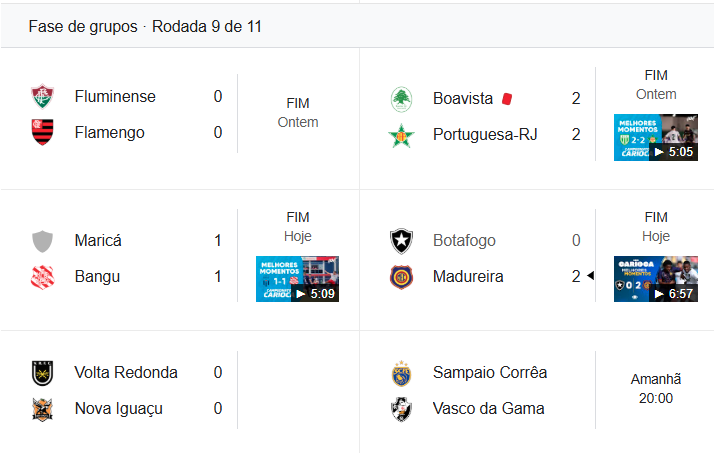
Task: Click the Vasco da Gama crest
Action: pyautogui.click(x=401, y=408)
